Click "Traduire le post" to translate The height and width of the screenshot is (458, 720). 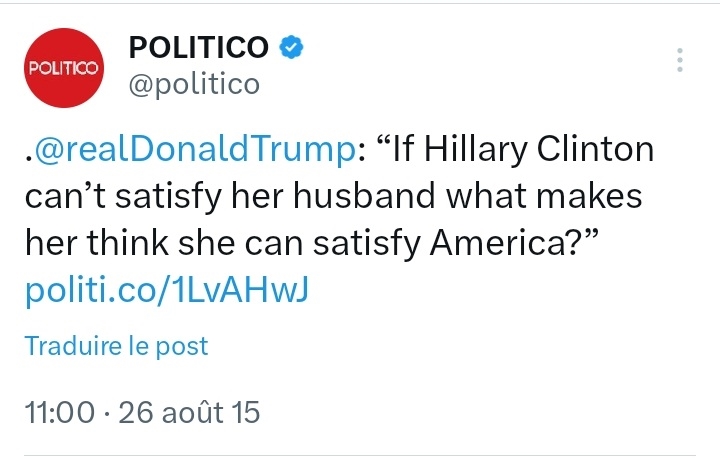point(116,346)
